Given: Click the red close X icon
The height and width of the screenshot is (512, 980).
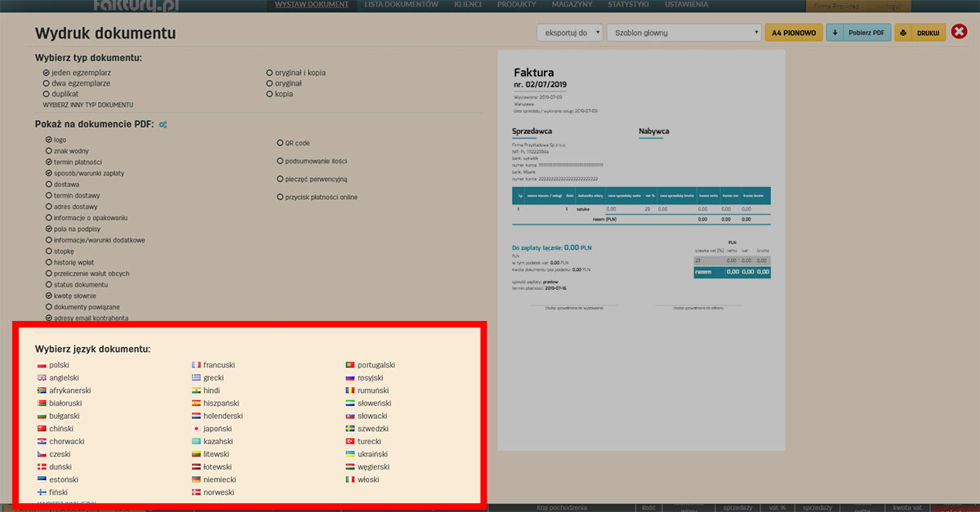Looking at the screenshot, I should (x=960, y=33).
